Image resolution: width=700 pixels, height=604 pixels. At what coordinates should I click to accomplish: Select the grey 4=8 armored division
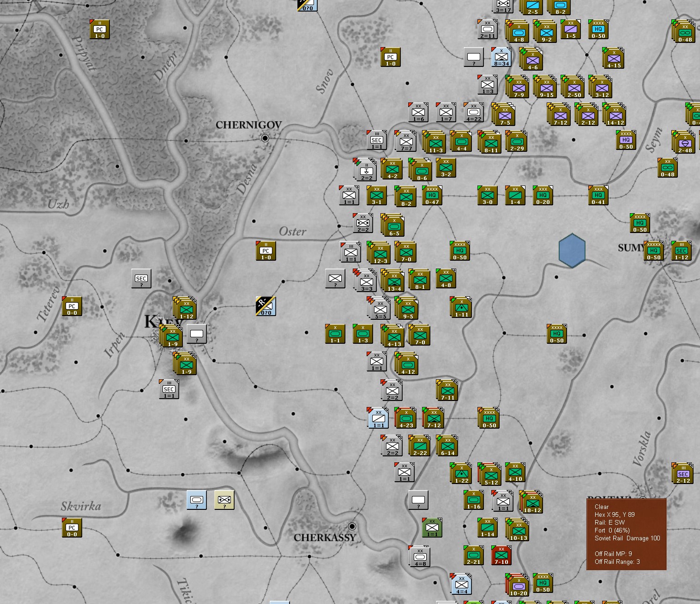click(420, 557)
